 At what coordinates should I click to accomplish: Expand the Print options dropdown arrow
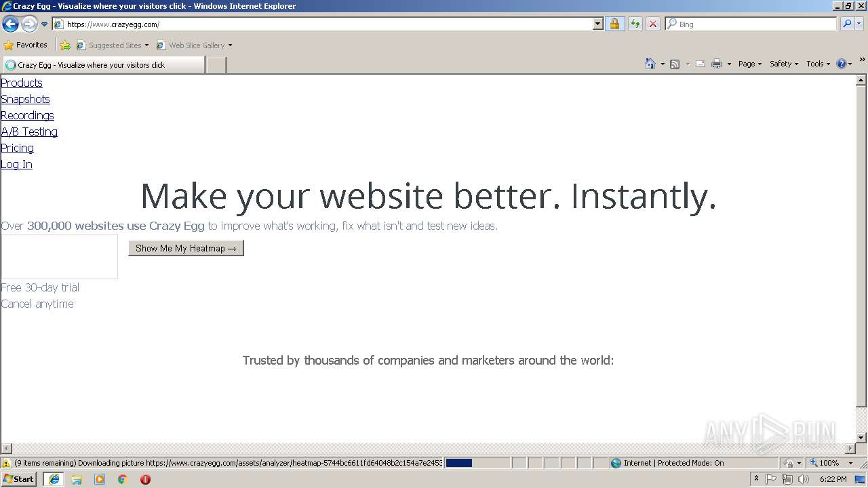click(729, 64)
